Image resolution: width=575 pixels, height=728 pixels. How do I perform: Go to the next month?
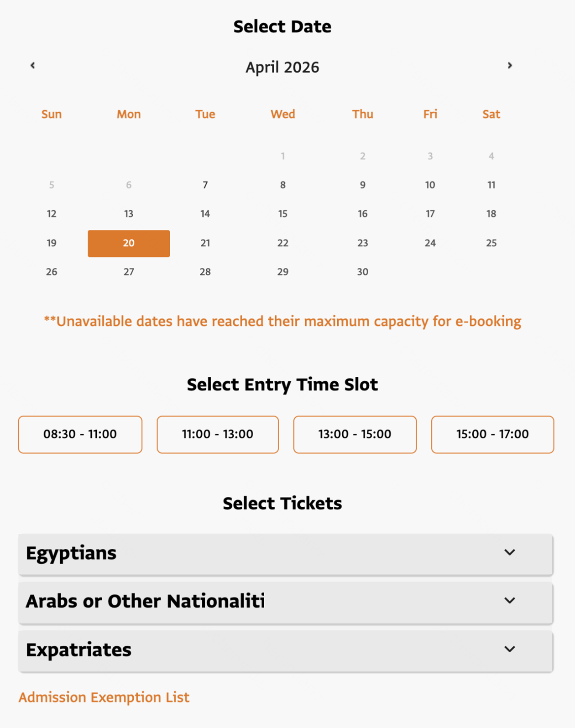tap(510, 66)
